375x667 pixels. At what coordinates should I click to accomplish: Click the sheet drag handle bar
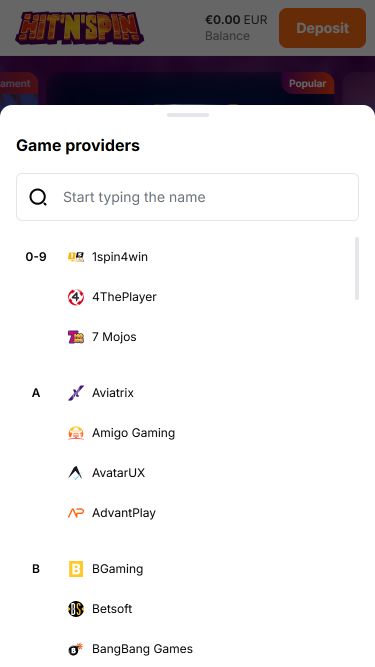188,115
